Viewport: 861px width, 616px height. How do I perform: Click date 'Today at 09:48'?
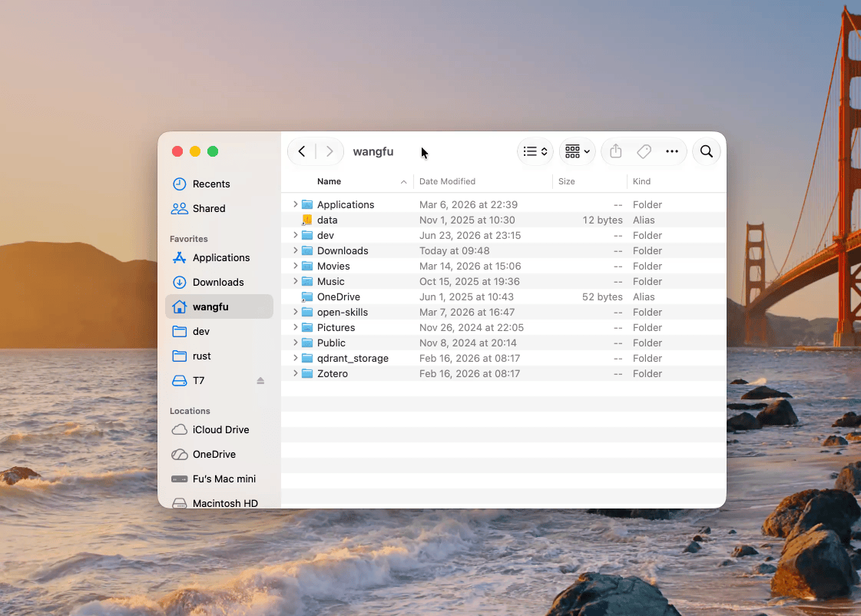(x=454, y=251)
